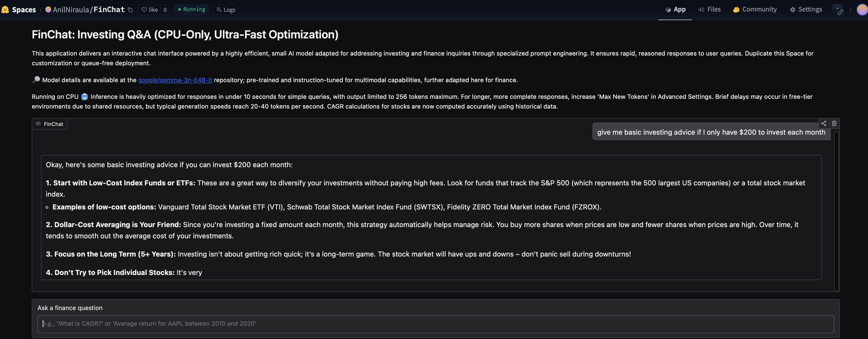Open the AnilNiraula profile link
Viewport: 868px width, 339px height.
[x=71, y=10]
